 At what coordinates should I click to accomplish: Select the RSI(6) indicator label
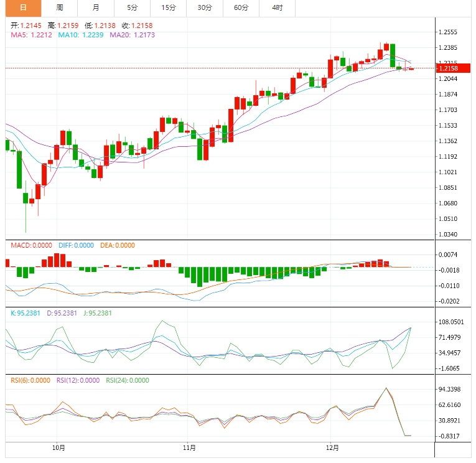pyautogui.click(x=30, y=380)
